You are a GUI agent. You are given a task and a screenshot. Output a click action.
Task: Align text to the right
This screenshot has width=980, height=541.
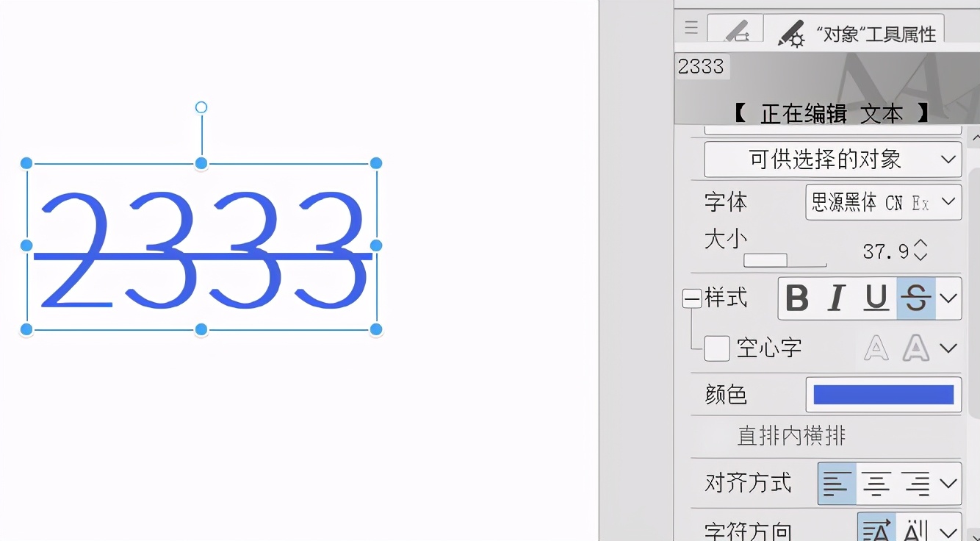(x=916, y=484)
